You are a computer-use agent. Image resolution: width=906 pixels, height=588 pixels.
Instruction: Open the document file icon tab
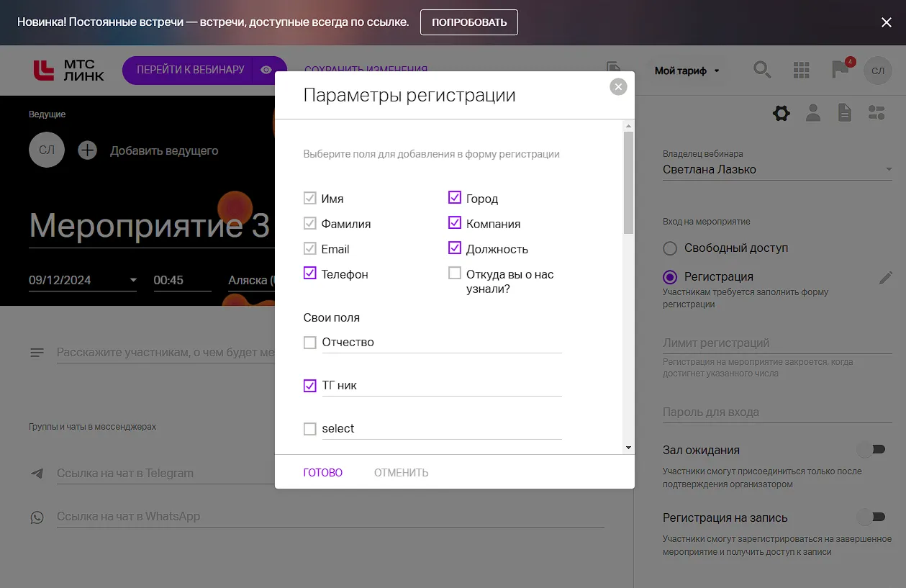(845, 113)
